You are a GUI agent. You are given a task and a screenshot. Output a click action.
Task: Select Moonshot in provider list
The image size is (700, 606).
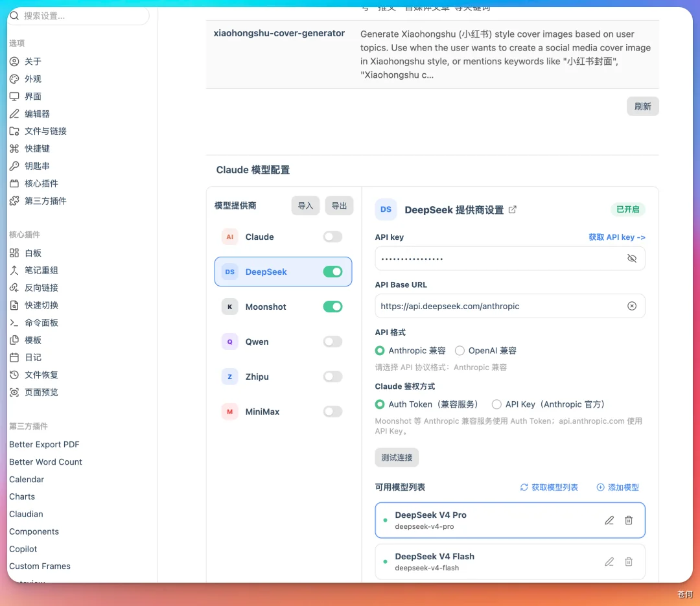[283, 307]
